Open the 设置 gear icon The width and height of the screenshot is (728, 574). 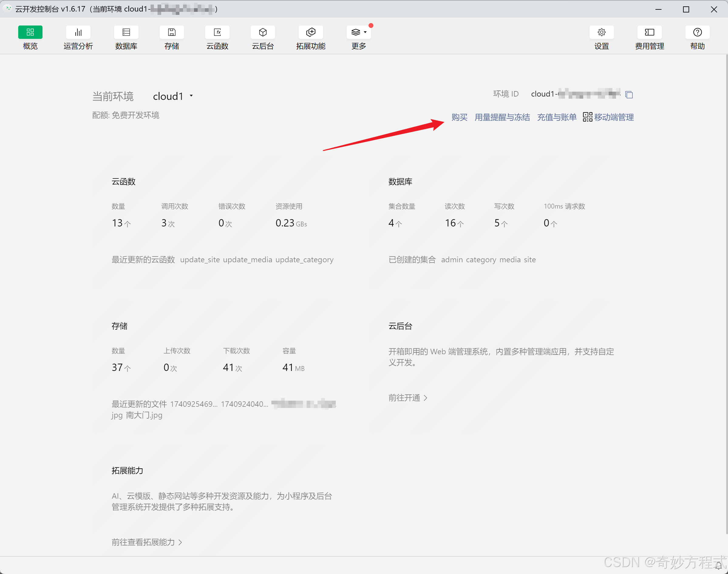601,32
